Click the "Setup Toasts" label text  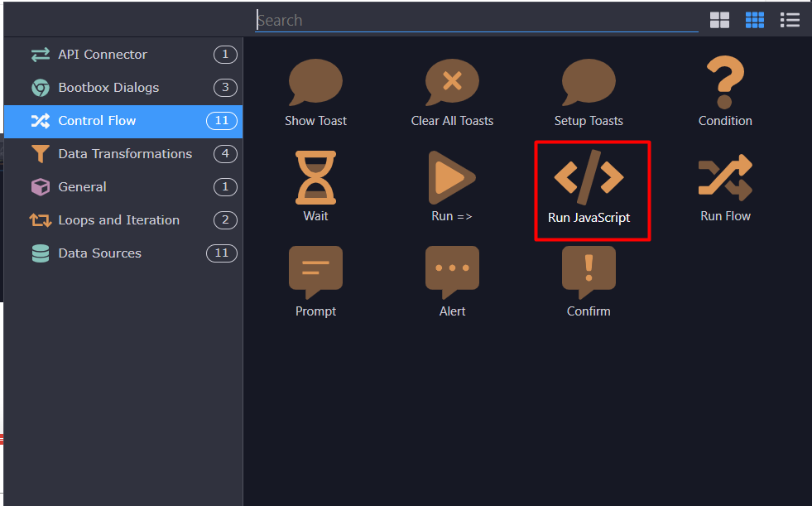(x=589, y=121)
